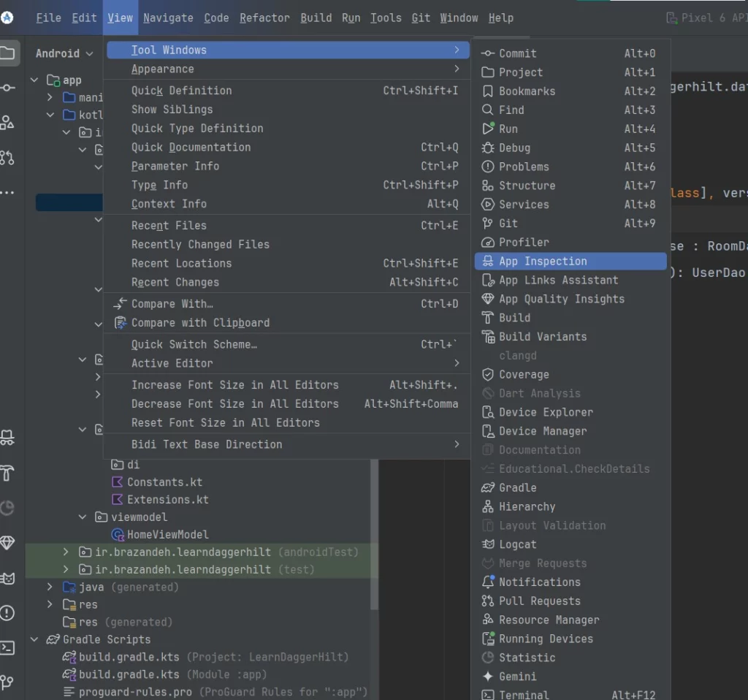Open Pixel 6 API device selector
This screenshot has height=700, width=748.
tap(705, 18)
